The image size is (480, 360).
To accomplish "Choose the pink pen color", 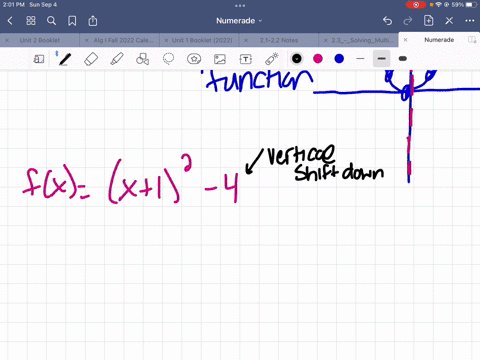I will (318, 59).
